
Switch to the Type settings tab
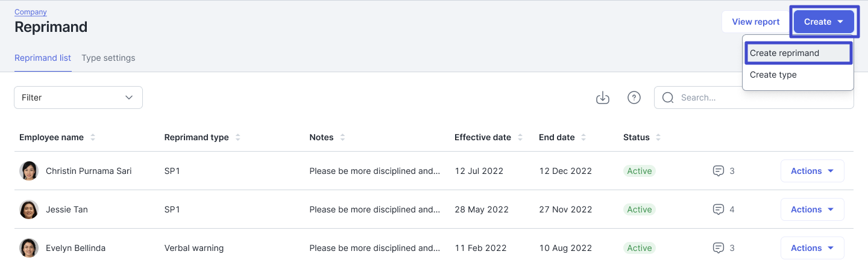(108, 58)
